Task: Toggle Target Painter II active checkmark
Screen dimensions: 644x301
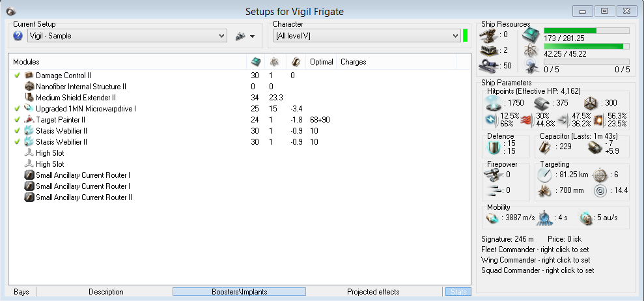Action: click(x=17, y=120)
